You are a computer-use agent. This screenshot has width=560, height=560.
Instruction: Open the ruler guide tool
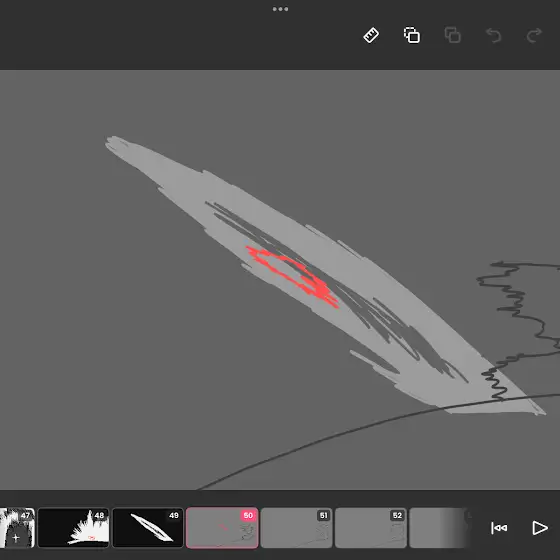[x=371, y=35]
